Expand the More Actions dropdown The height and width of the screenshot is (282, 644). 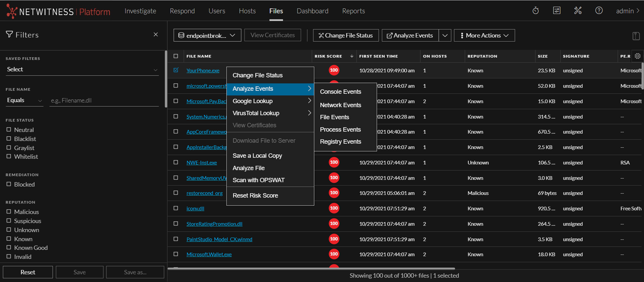484,36
